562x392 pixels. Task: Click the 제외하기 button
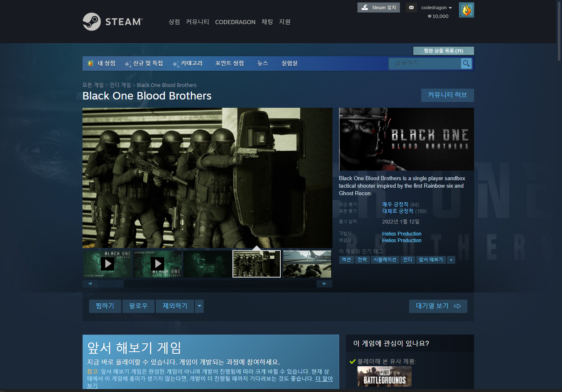[x=175, y=306]
